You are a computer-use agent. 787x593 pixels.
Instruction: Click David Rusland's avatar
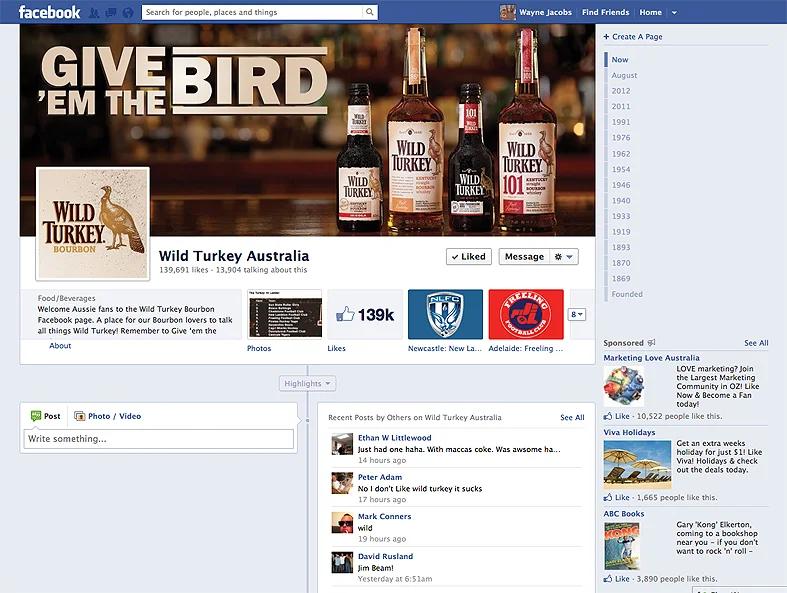click(x=342, y=562)
